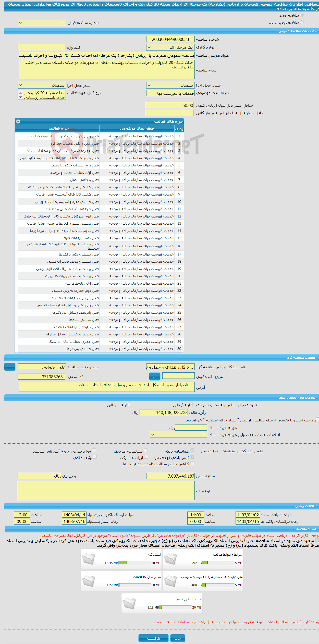The width and height of the screenshot is (319, 644).
Task: Select the renewed tender radio button
Action: pos(302,22)
